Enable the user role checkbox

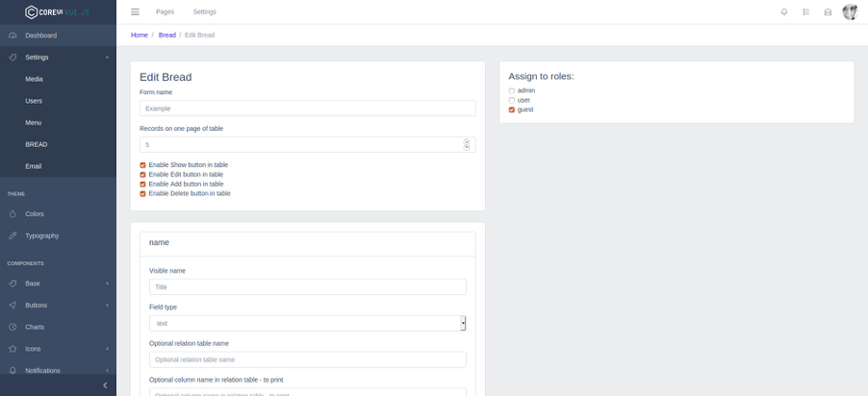coord(512,100)
